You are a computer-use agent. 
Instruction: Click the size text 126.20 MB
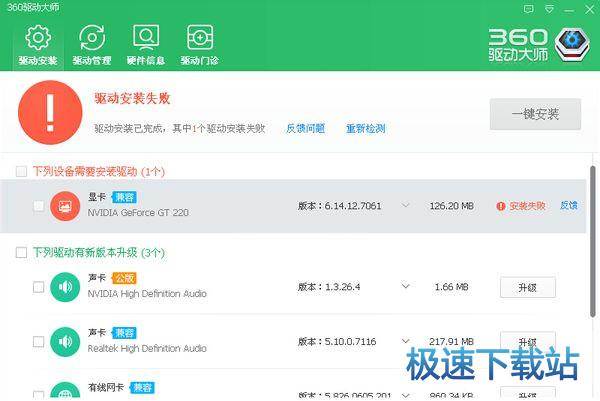[452, 206]
